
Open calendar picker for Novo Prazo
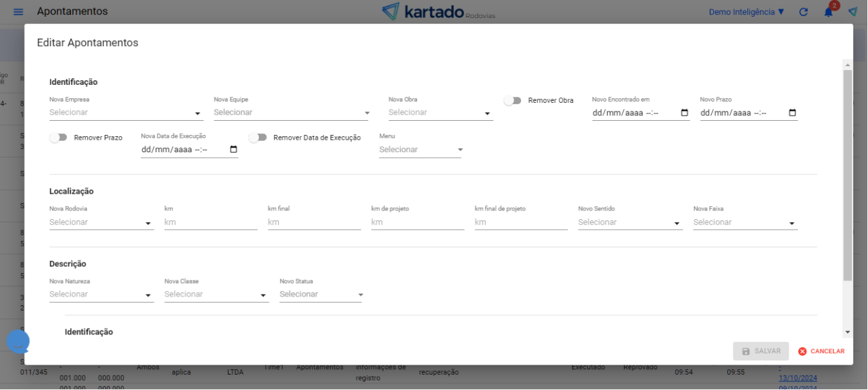[793, 113]
